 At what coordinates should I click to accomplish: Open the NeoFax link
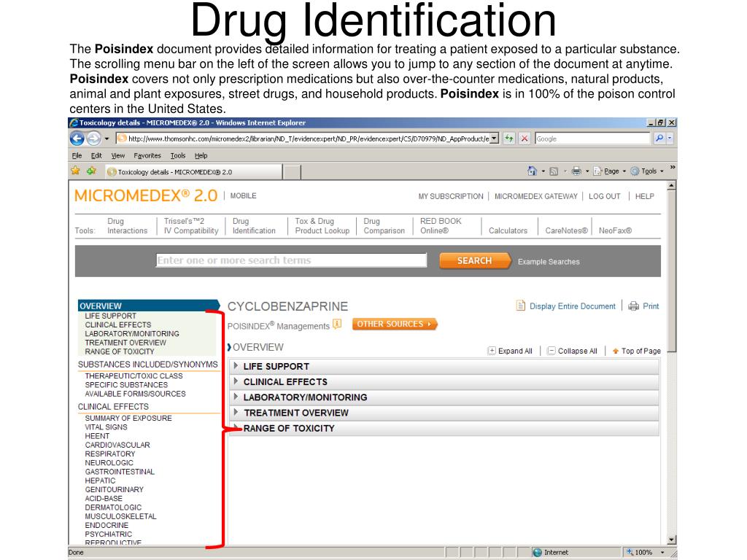tap(615, 230)
